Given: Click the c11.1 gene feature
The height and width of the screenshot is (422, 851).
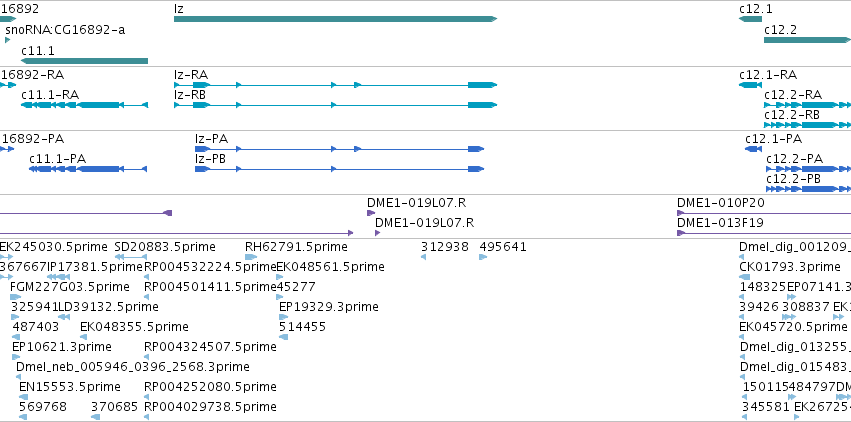Looking at the screenshot, I should point(84,61).
